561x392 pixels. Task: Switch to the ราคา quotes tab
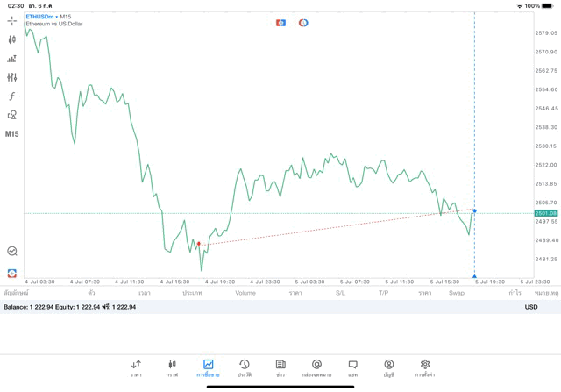(x=136, y=367)
